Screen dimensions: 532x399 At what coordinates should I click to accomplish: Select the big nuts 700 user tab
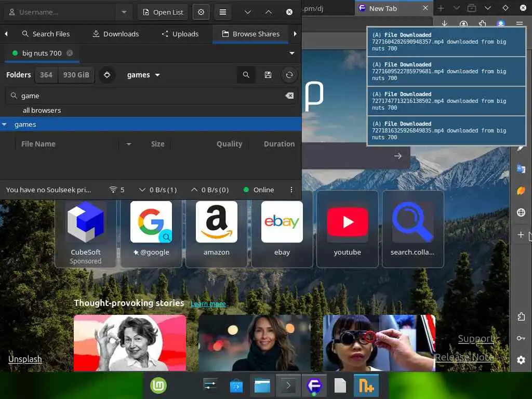coord(42,54)
